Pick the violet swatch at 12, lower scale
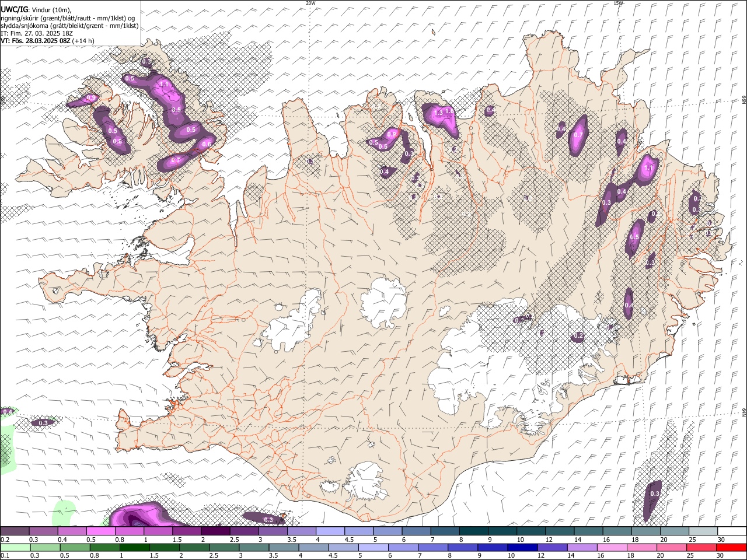 coord(552,548)
